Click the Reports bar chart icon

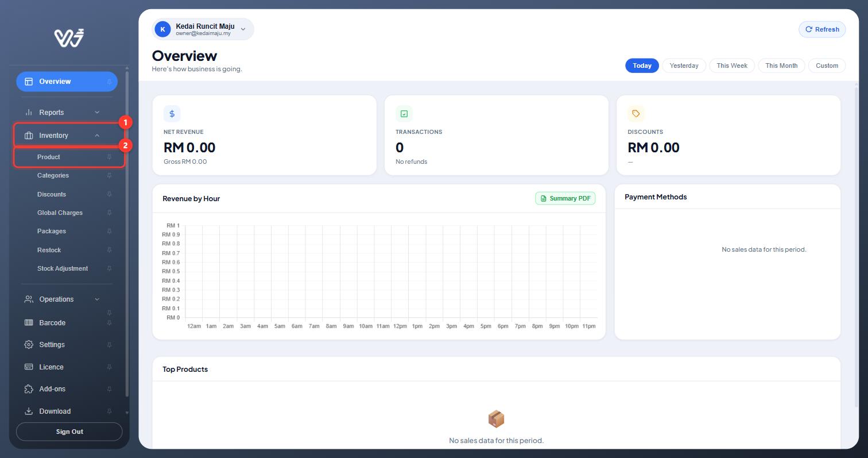(x=29, y=113)
